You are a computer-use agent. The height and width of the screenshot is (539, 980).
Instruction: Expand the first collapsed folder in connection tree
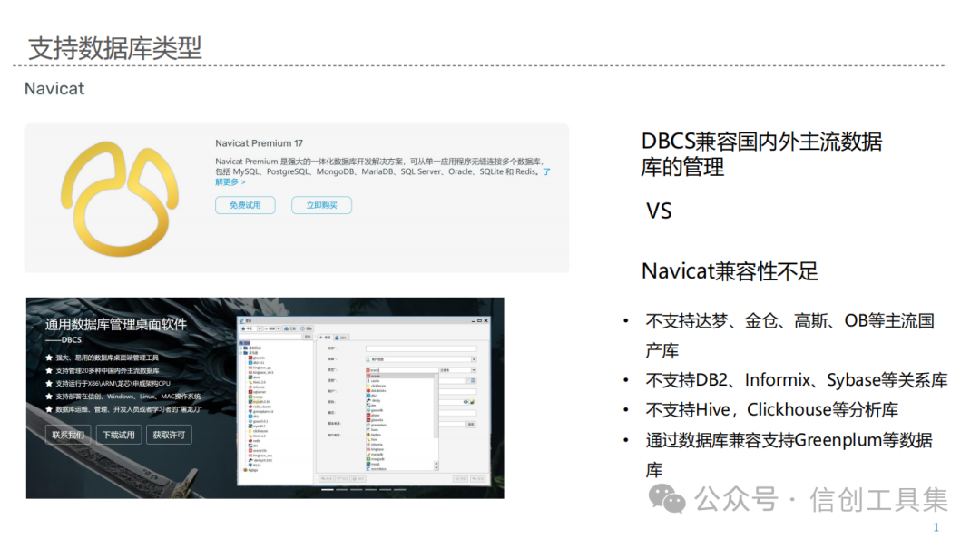pos(240,348)
